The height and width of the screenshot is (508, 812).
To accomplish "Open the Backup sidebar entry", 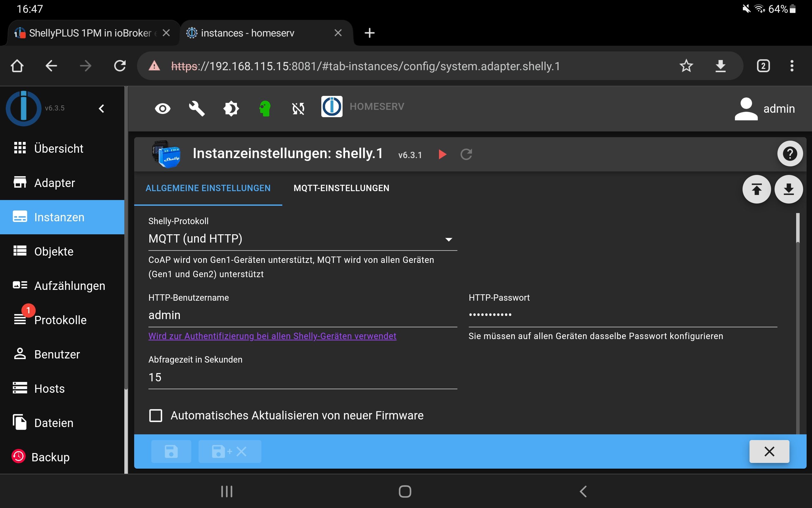I will tap(62, 457).
